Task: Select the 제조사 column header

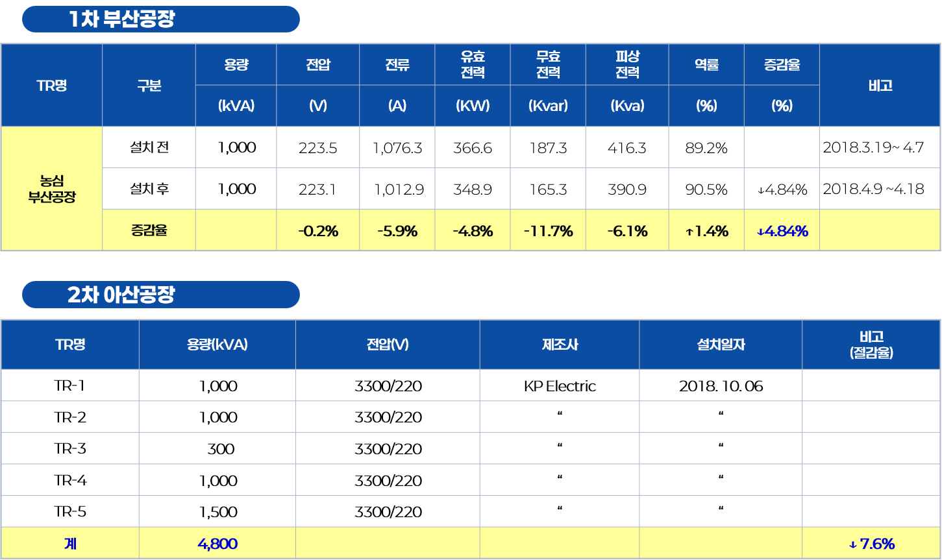Action: [x=560, y=345]
